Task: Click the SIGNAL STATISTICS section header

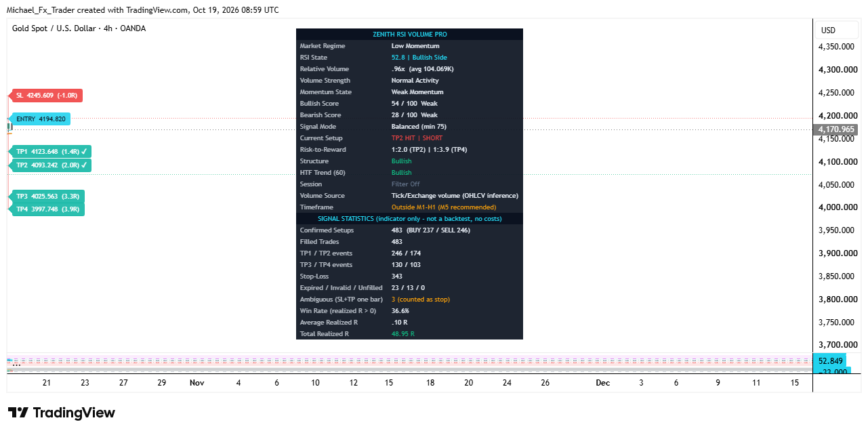Action: (410, 219)
